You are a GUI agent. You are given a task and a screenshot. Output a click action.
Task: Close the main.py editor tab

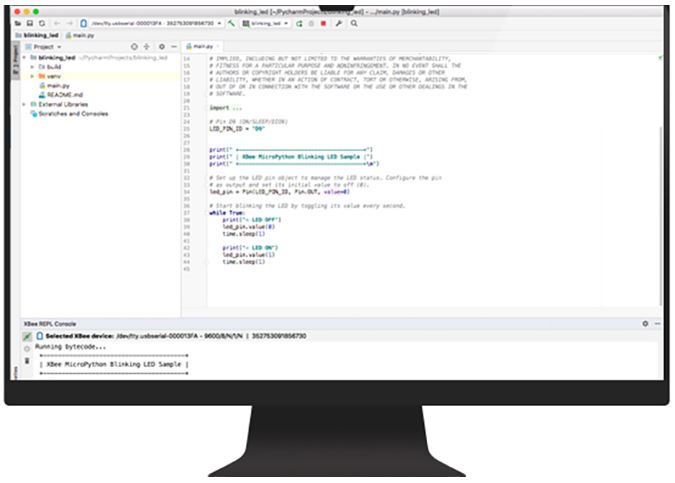218,46
